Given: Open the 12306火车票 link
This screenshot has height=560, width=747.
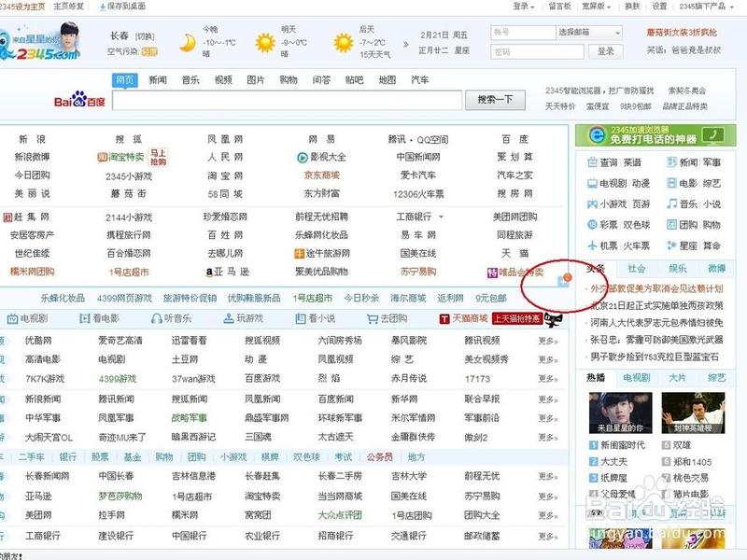Looking at the screenshot, I should pyautogui.click(x=418, y=194).
